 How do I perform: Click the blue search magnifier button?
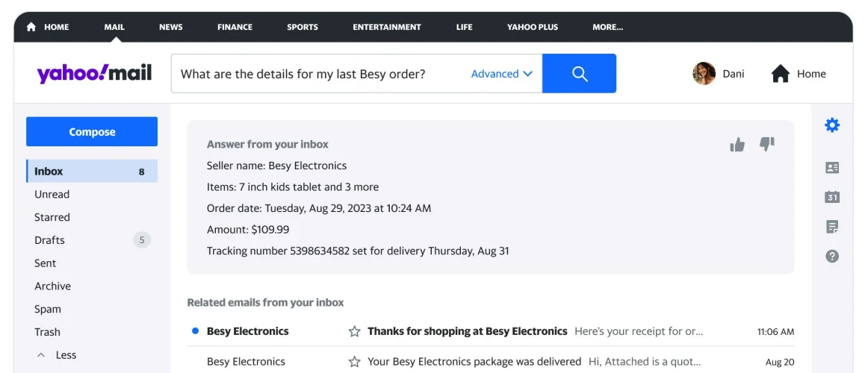pos(579,73)
